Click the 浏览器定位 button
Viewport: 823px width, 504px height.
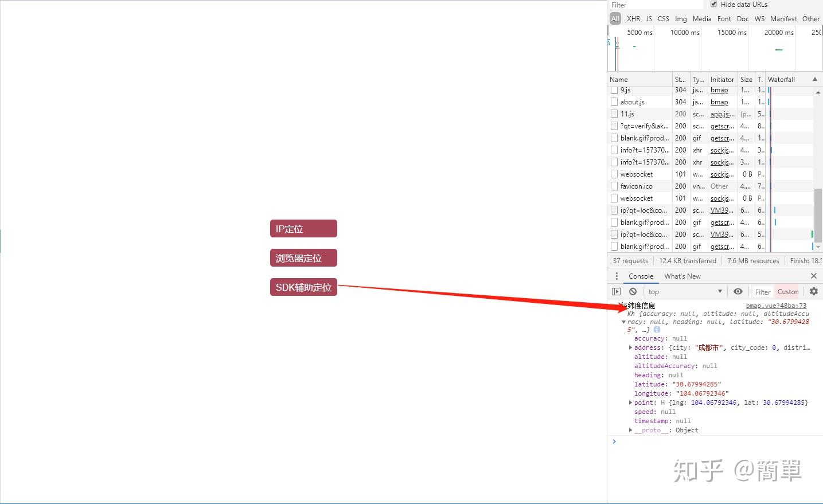click(x=303, y=258)
